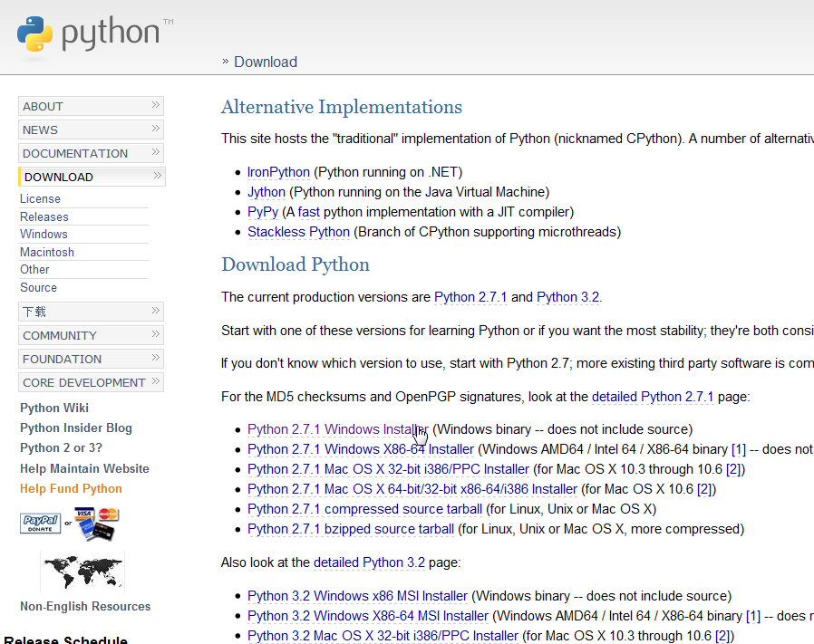Click the Help Fund Python link
The width and height of the screenshot is (814, 644).
[71, 488]
